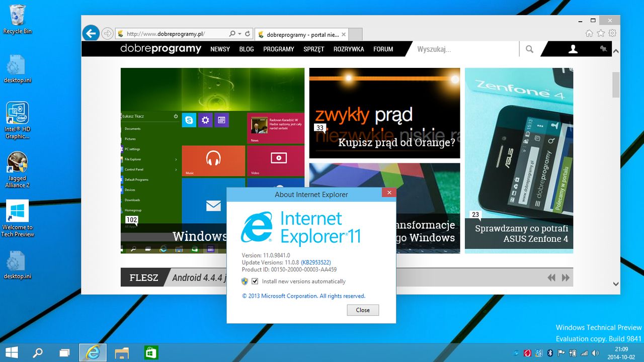Image resolution: width=644 pixels, height=362 pixels.
Task: Select the top desktop.ini file icon
Action: click(17, 69)
